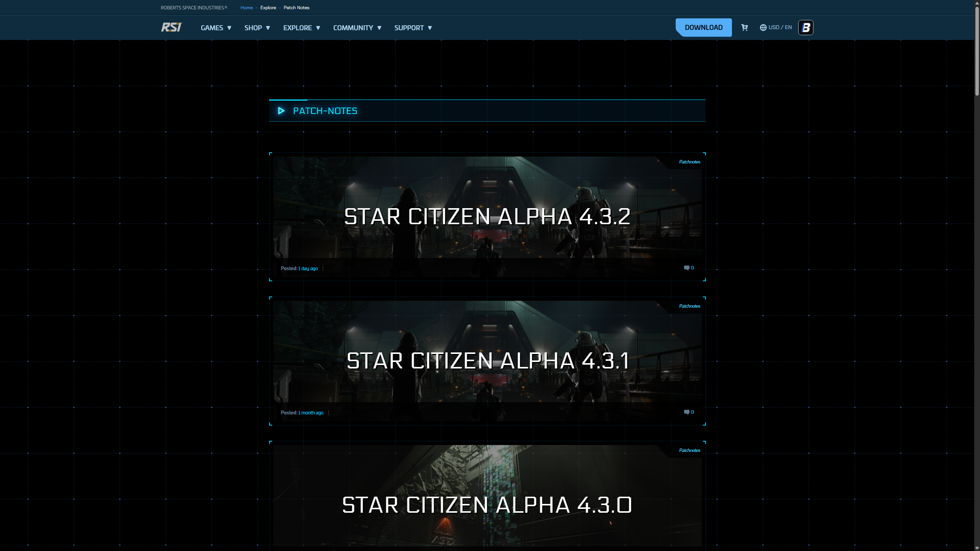Open the shopping cart

click(744, 27)
